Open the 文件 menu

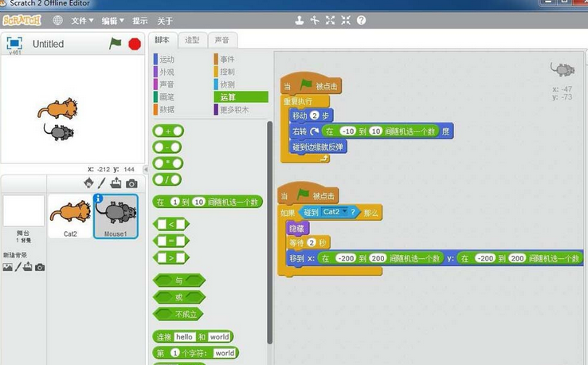[x=82, y=21]
